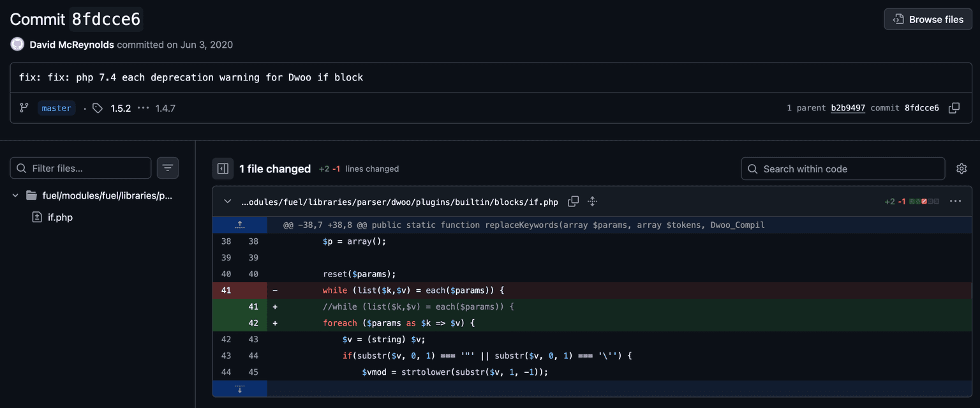Collapse the if.php diff with the chevron
The width and height of the screenshot is (980, 408).
point(228,202)
